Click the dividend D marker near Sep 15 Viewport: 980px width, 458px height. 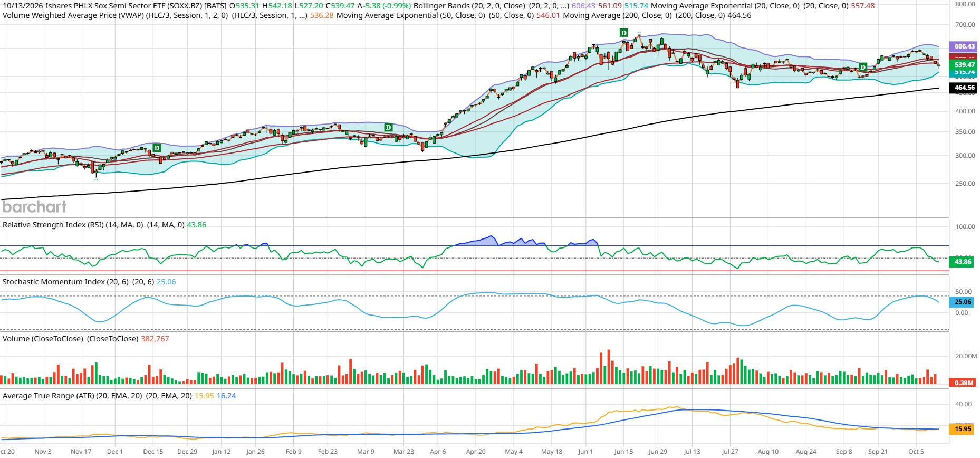[x=862, y=67]
